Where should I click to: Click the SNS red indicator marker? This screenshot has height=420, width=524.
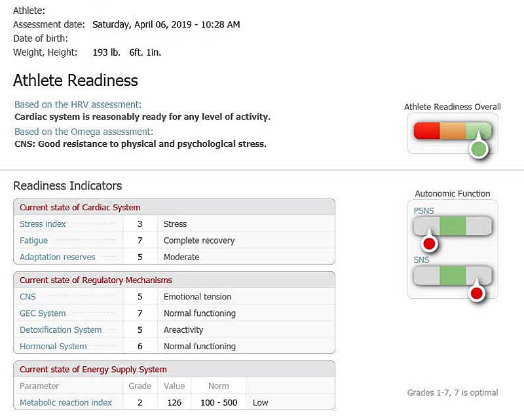(x=476, y=294)
